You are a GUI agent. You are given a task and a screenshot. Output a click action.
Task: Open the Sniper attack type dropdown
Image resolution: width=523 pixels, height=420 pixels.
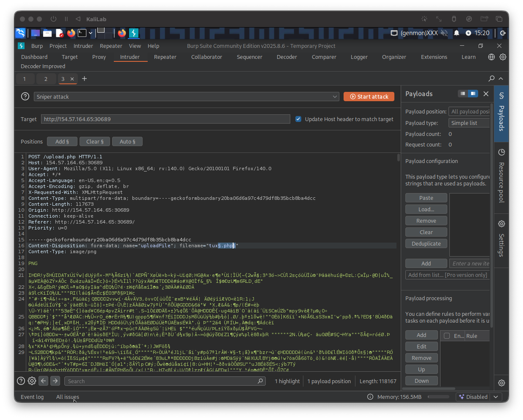click(x=186, y=97)
